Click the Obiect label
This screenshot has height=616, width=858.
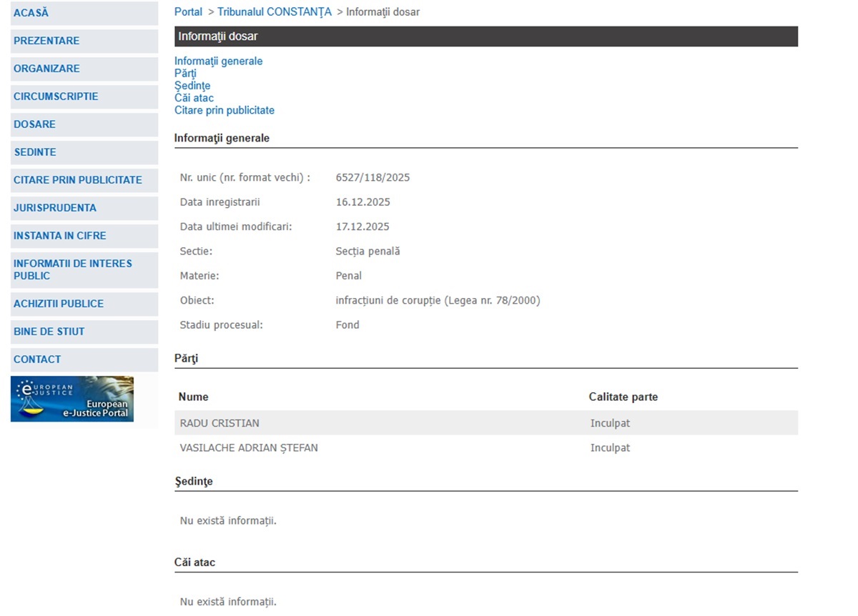[197, 300]
